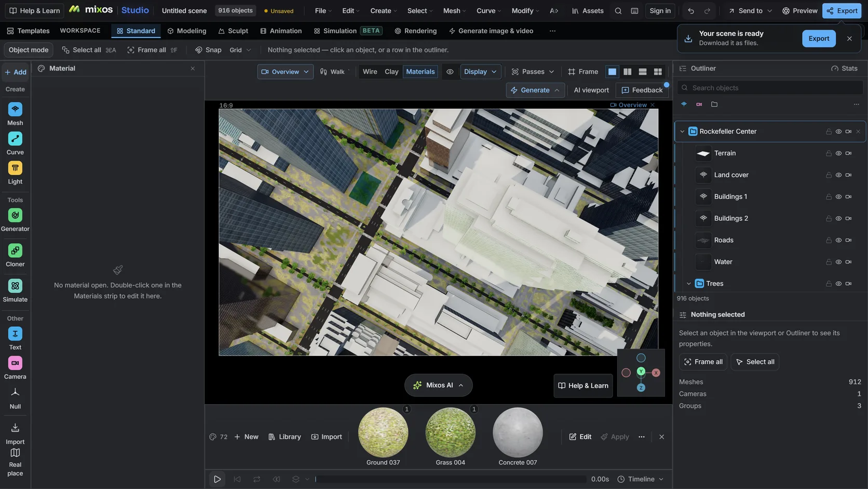Toggle visibility of Land cover
The width and height of the screenshot is (868, 489).
click(x=838, y=175)
